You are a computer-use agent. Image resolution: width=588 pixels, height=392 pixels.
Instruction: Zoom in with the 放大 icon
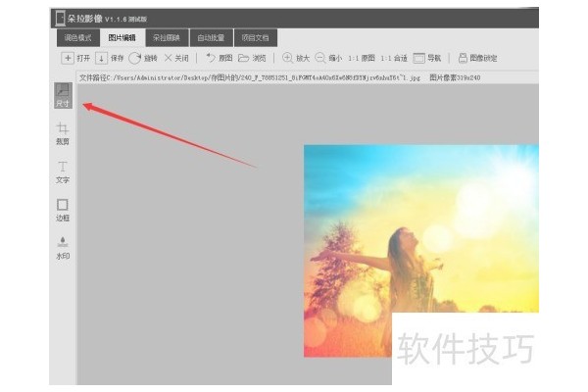pos(287,58)
